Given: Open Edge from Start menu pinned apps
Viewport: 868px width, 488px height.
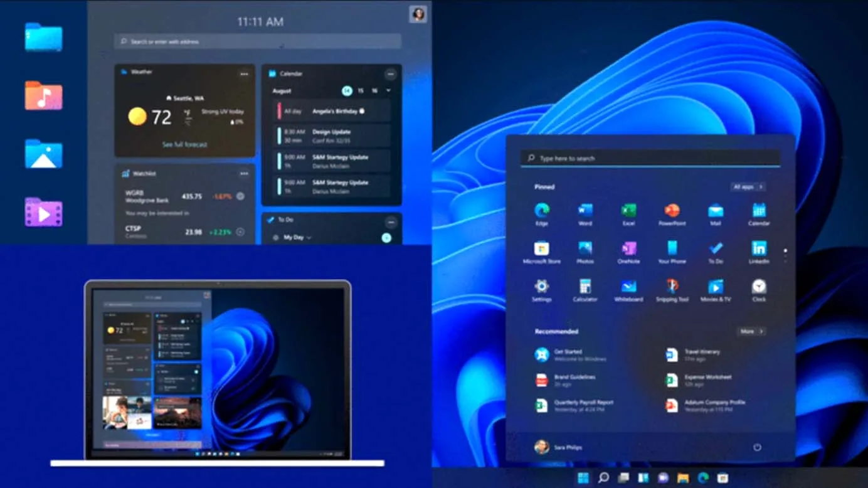Looking at the screenshot, I should click(x=541, y=213).
